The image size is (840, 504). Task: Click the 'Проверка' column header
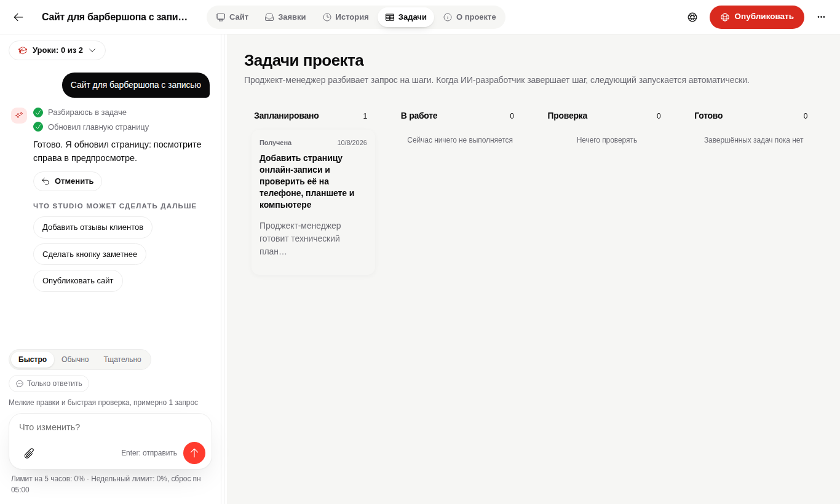click(x=567, y=116)
